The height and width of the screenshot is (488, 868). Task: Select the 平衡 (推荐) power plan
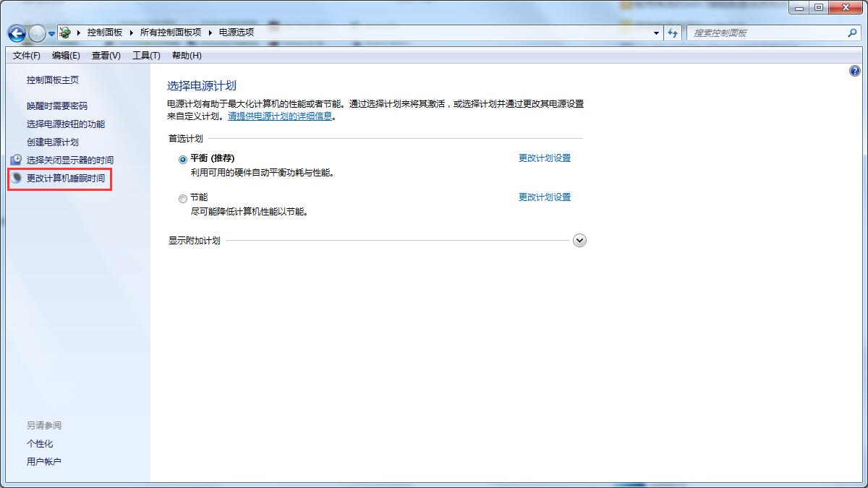coord(183,158)
